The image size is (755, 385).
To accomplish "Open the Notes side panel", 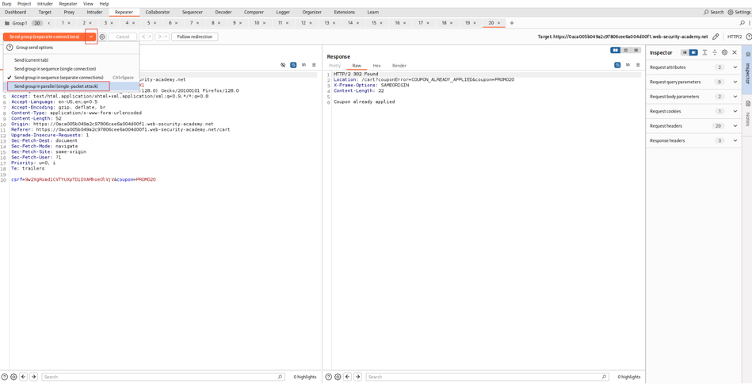I will click(748, 113).
